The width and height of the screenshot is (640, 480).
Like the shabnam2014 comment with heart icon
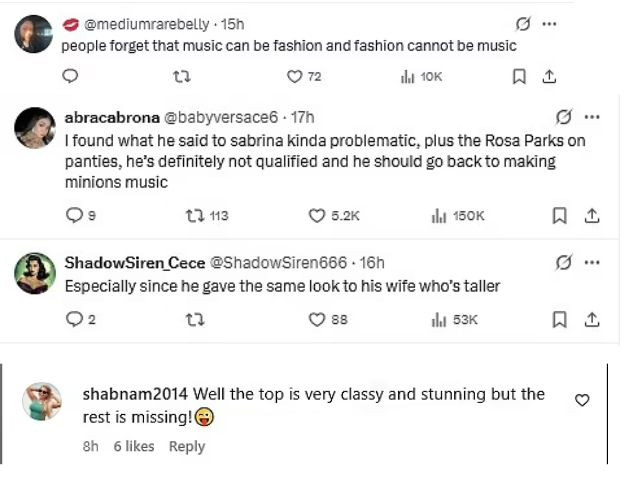[582, 400]
